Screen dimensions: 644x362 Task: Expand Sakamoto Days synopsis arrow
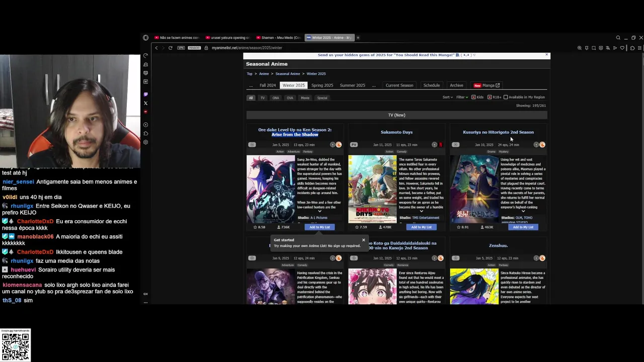click(421, 211)
